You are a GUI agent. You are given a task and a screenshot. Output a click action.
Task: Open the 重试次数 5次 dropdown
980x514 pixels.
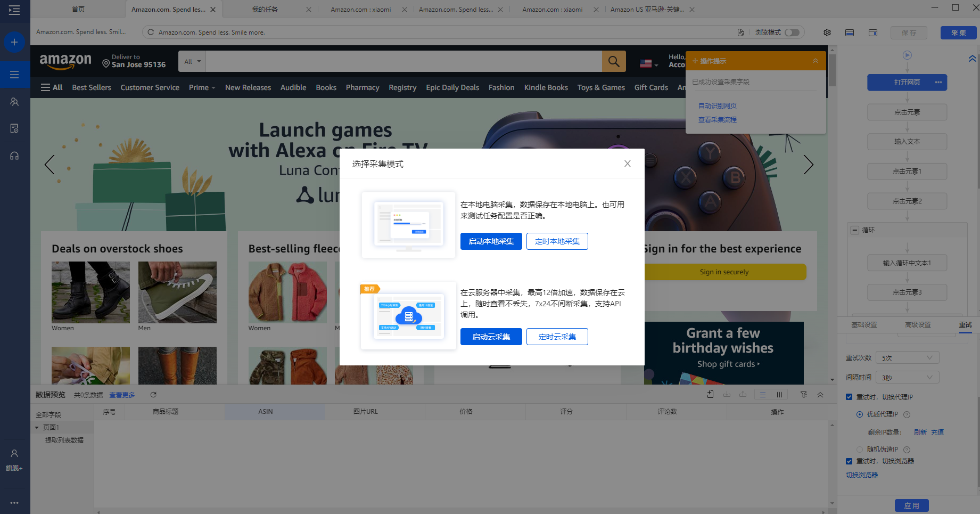[x=909, y=358]
